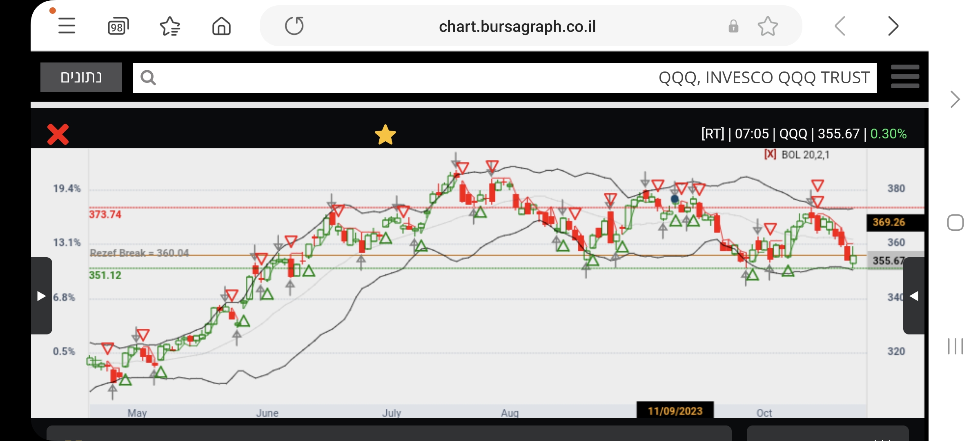Click the padlock site security icon
The image size is (980, 441).
coord(733,27)
